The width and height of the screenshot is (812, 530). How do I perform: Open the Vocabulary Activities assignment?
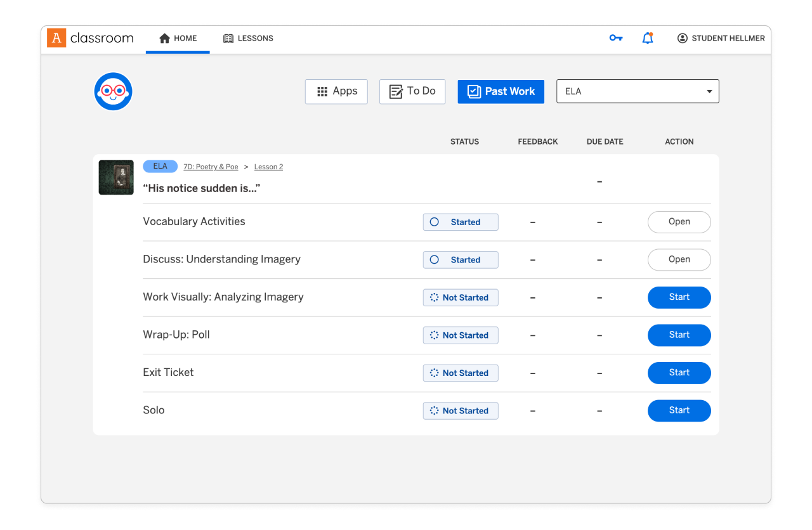click(x=679, y=222)
